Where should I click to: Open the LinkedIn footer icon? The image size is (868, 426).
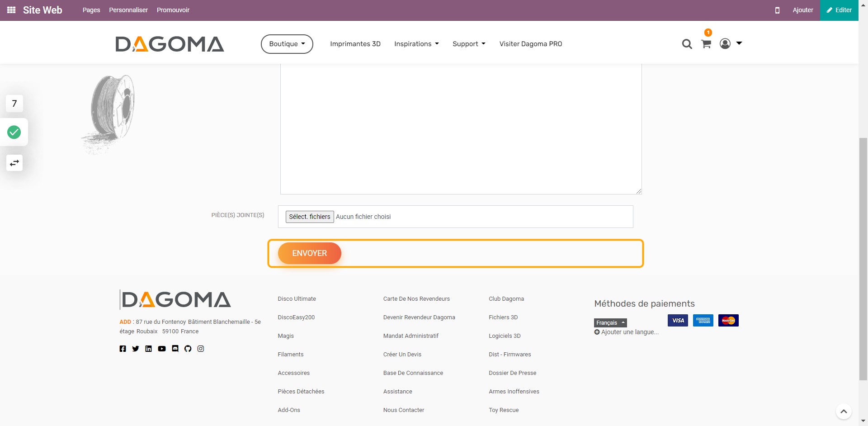pyautogui.click(x=148, y=349)
